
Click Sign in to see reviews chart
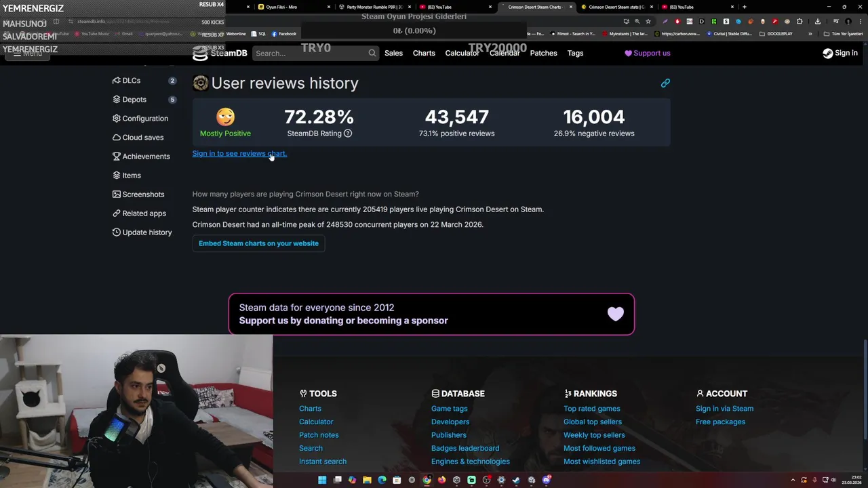pos(239,153)
